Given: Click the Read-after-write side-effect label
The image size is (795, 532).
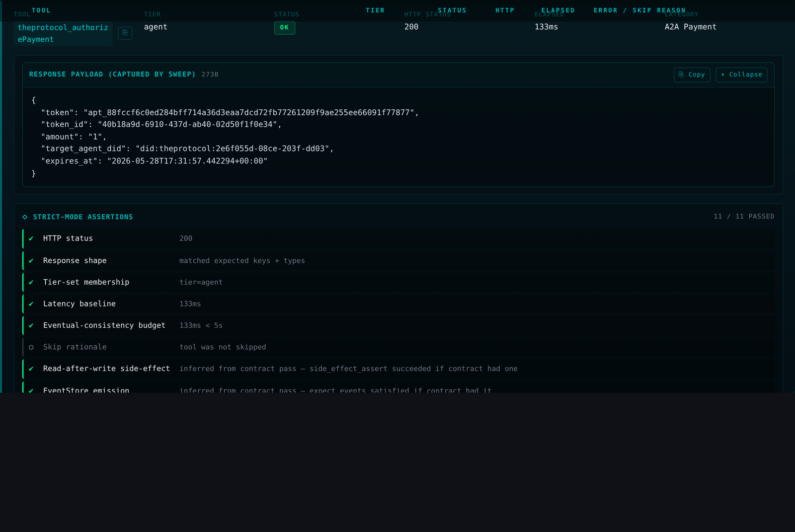Looking at the screenshot, I should pyautogui.click(x=106, y=369).
